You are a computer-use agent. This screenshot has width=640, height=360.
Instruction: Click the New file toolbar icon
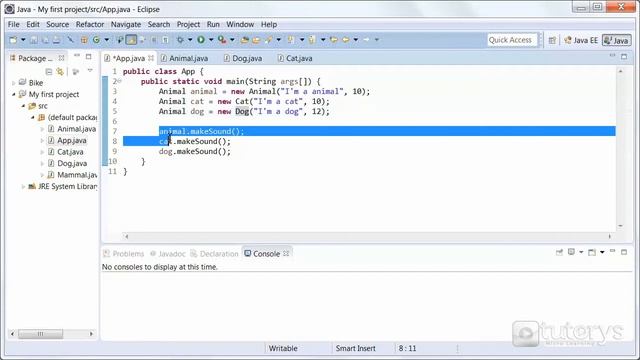(x=13, y=40)
